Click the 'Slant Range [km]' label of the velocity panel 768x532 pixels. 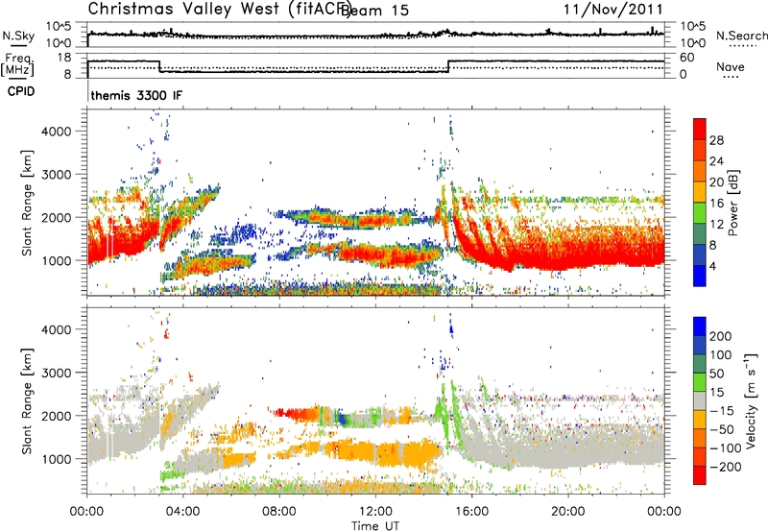click(27, 400)
